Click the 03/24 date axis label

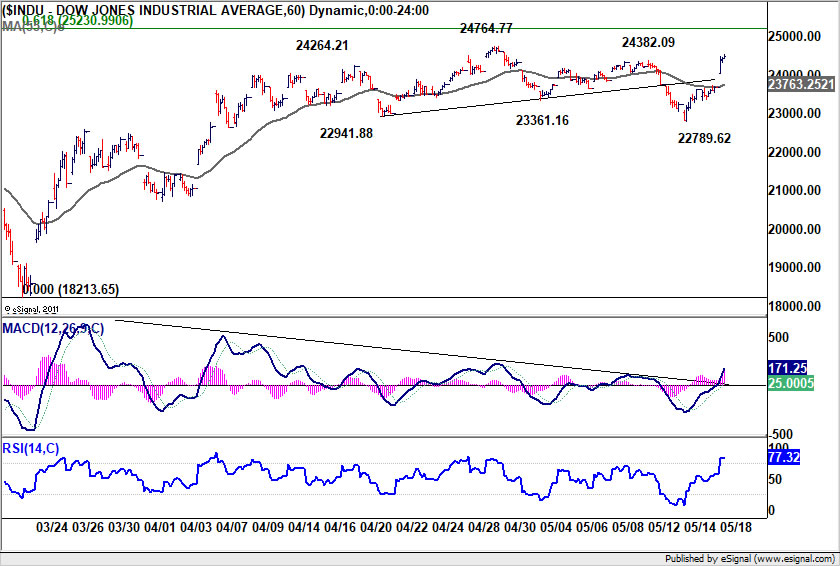click(51, 527)
